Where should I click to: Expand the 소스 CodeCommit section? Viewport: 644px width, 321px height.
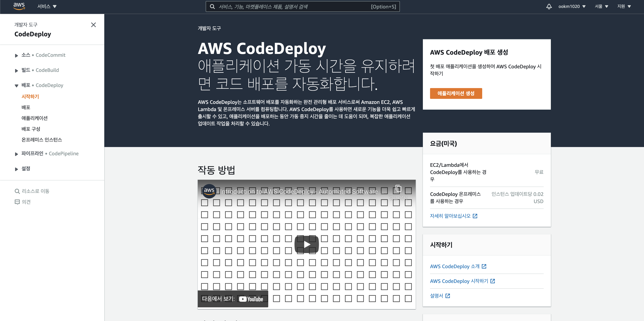point(17,55)
